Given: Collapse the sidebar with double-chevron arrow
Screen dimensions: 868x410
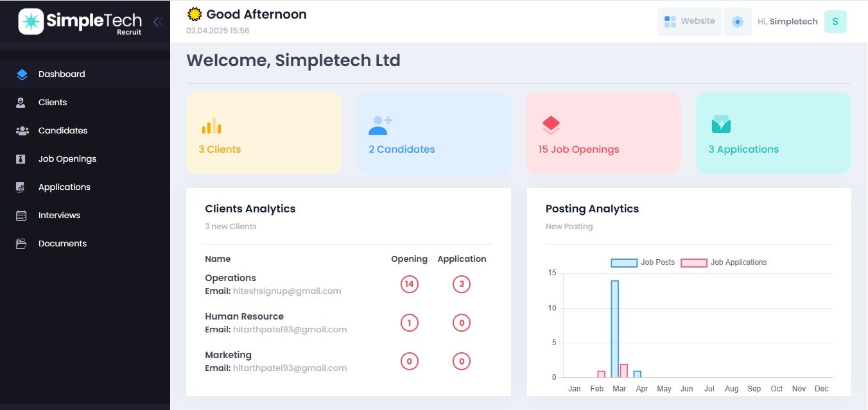Looking at the screenshot, I should 157,22.
